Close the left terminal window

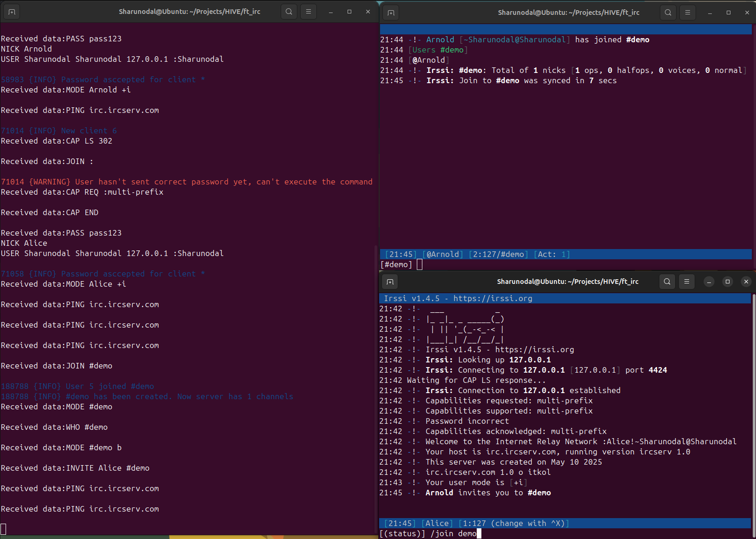[368, 12]
